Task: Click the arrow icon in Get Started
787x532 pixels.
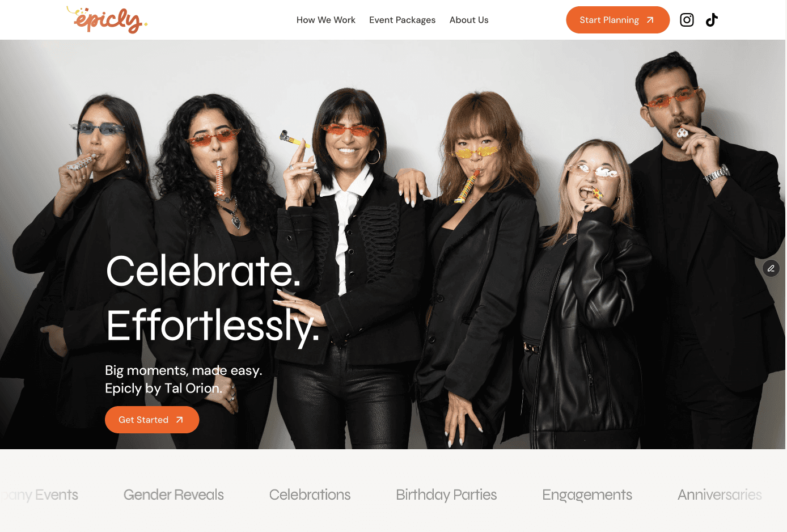Action: tap(179, 420)
